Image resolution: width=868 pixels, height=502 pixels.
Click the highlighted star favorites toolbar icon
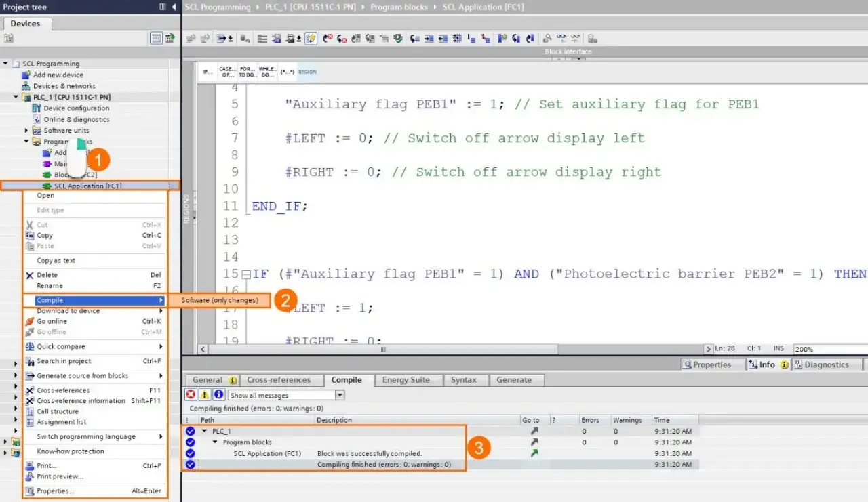coord(311,39)
